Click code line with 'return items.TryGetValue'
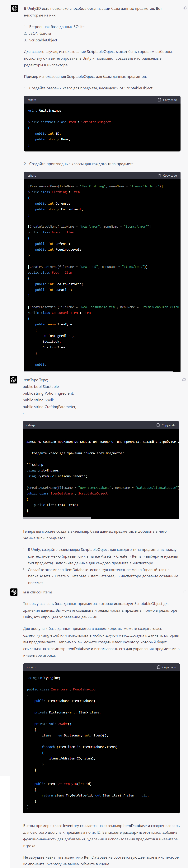 tap(95, 795)
